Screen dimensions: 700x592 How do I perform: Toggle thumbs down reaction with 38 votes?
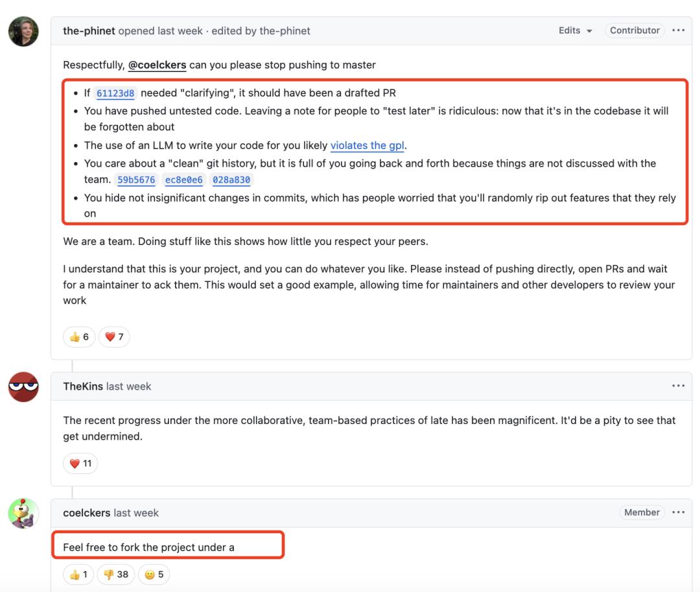[x=115, y=574]
